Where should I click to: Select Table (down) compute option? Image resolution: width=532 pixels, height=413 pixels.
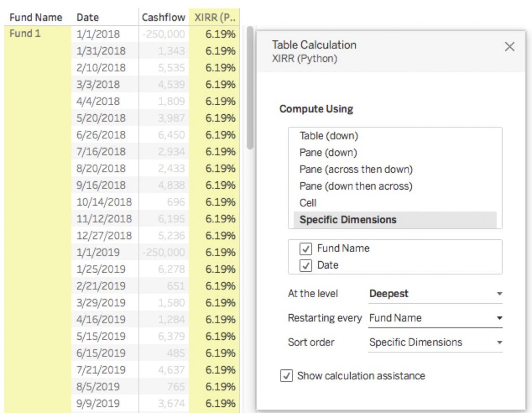pos(328,136)
